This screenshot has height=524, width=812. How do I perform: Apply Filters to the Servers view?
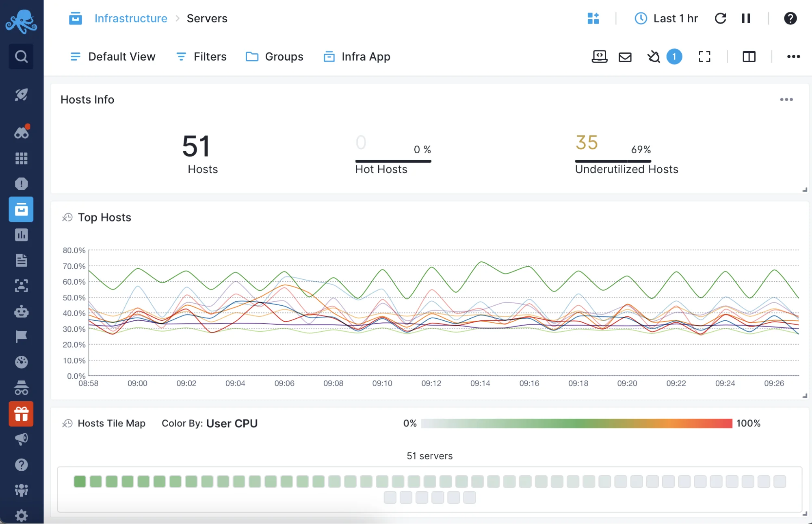(x=209, y=57)
